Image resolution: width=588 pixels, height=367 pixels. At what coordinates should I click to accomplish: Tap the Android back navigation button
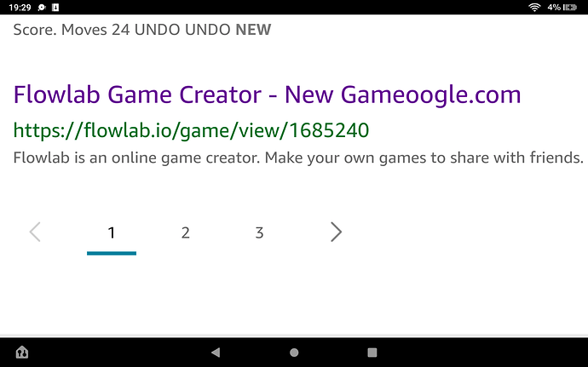[x=216, y=353]
